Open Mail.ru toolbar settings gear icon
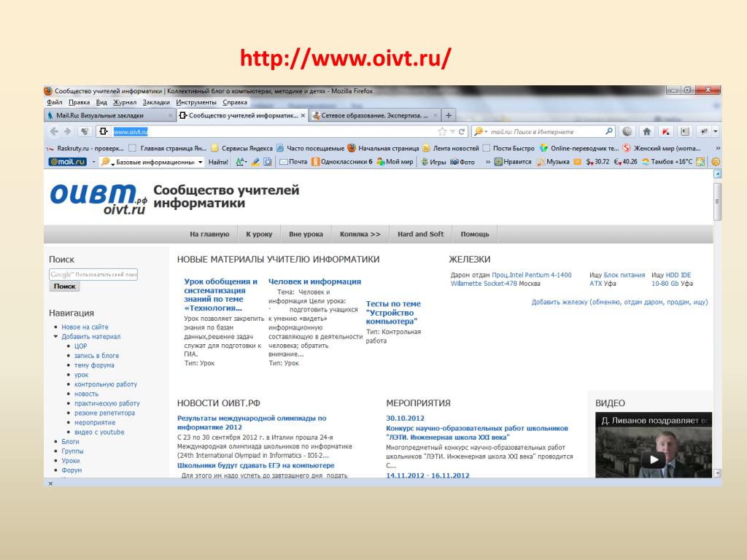 click(x=715, y=162)
